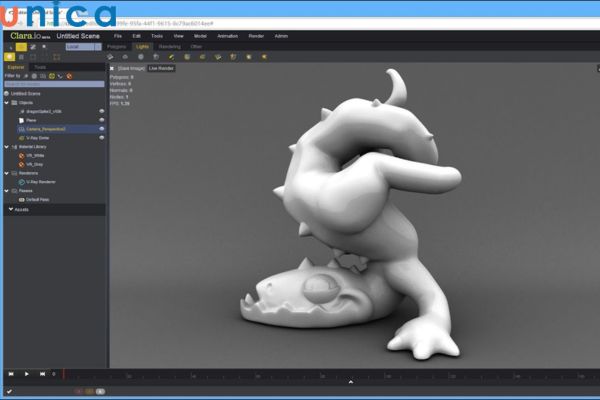Hide the Plane object using its eye icon

click(x=101, y=120)
